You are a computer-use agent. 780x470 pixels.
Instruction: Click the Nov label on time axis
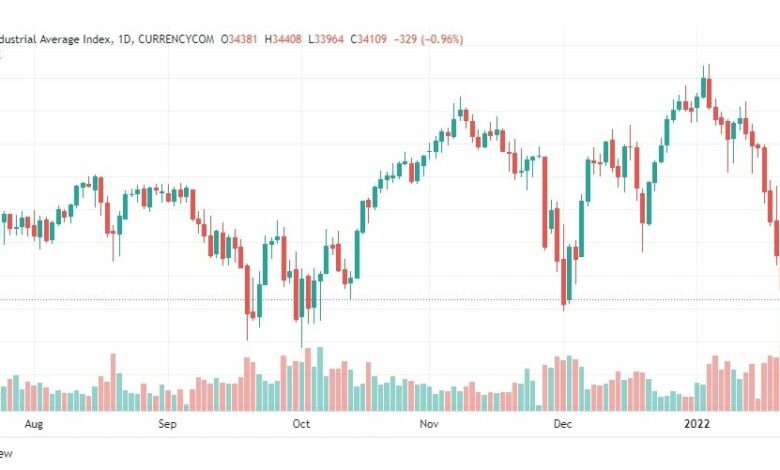tap(429, 424)
